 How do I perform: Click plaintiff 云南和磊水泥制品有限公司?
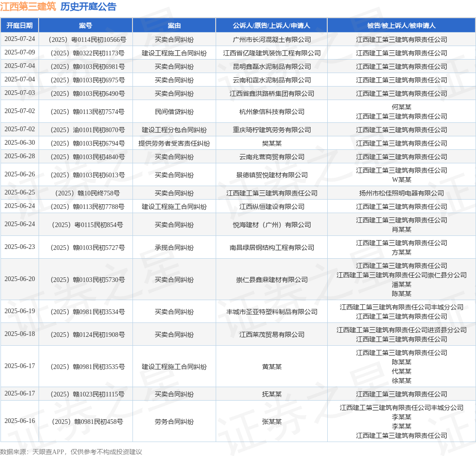271,80
